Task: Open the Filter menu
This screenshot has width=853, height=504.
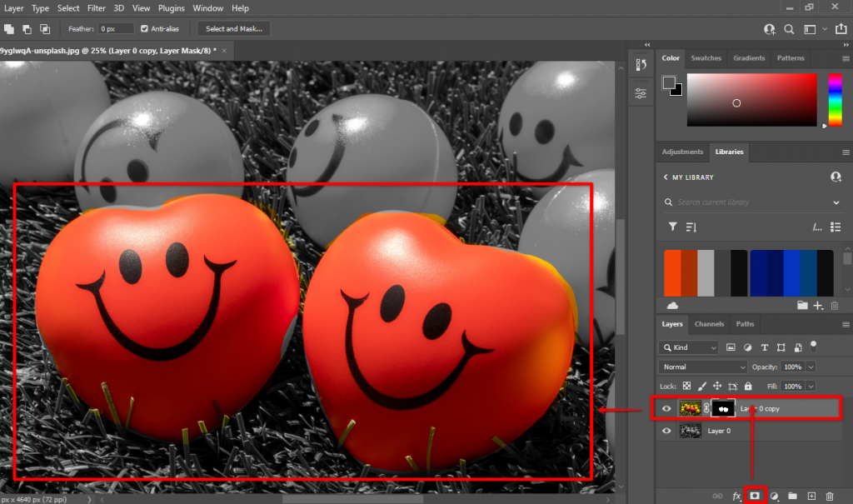Action: pyautogui.click(x=96, y=7)
